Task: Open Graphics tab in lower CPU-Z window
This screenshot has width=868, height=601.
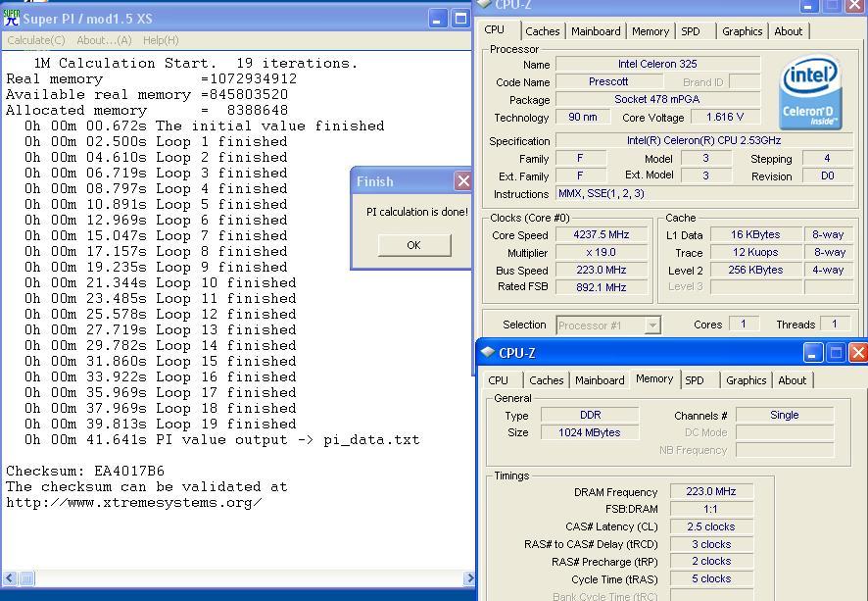Action: click(746, 380)
